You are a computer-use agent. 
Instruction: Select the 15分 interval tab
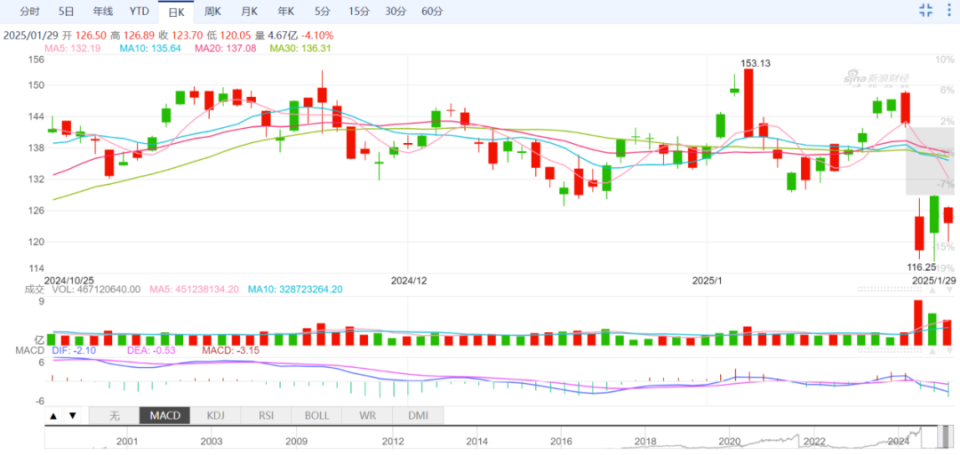[359, 11]
